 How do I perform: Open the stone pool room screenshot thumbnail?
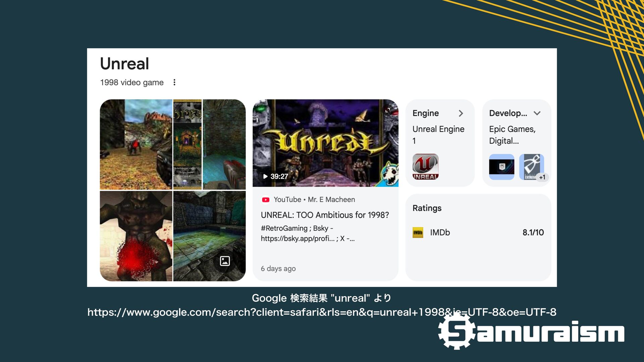click(210, 236)
